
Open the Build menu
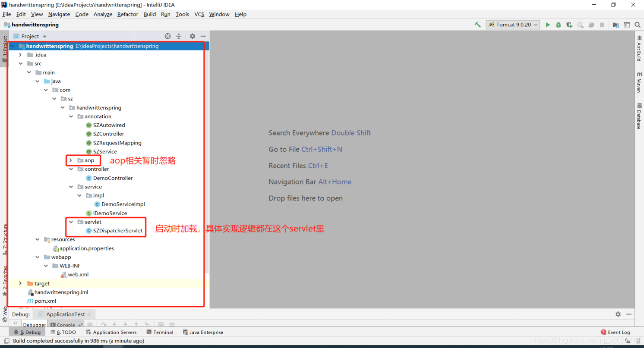coord(150,14)
